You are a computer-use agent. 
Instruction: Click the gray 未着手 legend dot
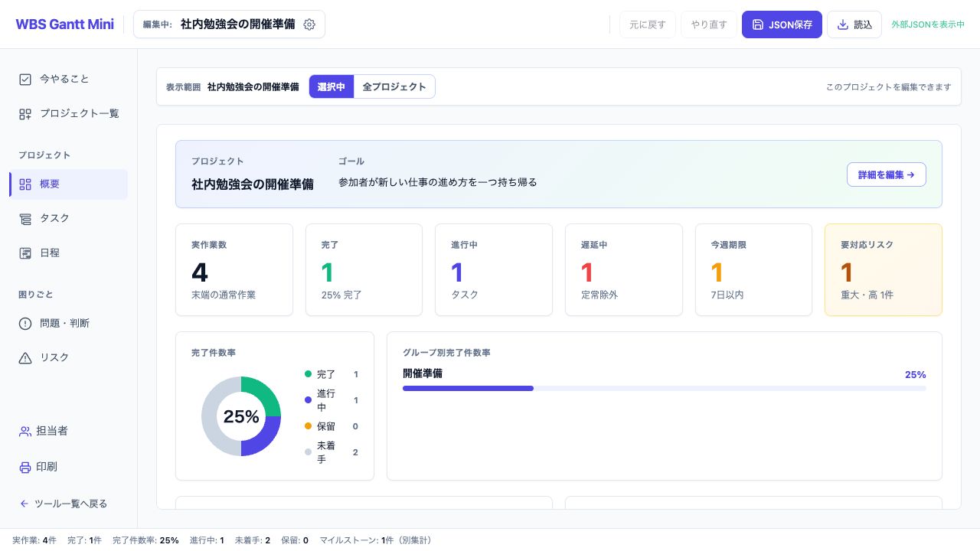click(309, 452)
